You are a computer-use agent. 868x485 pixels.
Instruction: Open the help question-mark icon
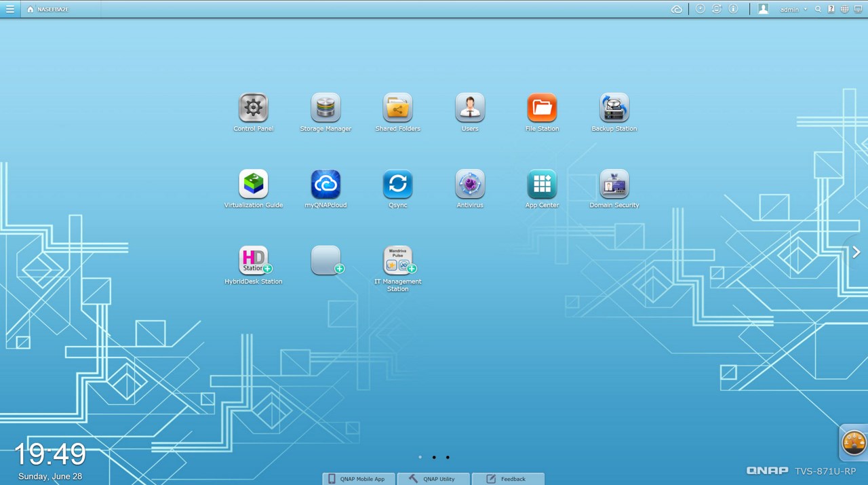click(x=831, y=9)
